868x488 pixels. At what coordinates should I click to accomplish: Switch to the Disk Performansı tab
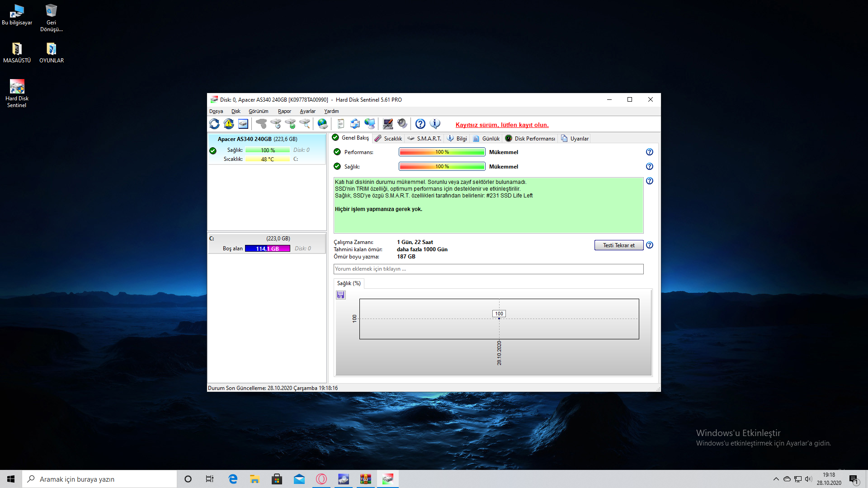point(530,139)
